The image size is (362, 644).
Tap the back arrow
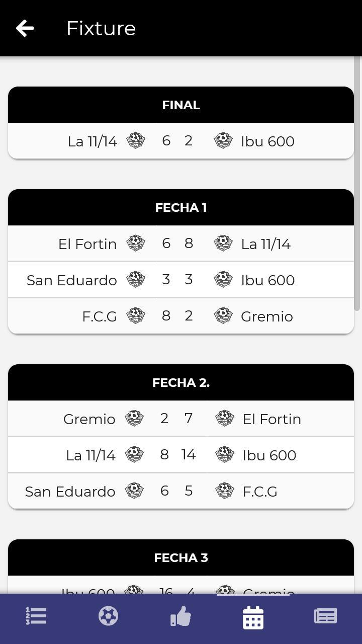pos(25,28)
